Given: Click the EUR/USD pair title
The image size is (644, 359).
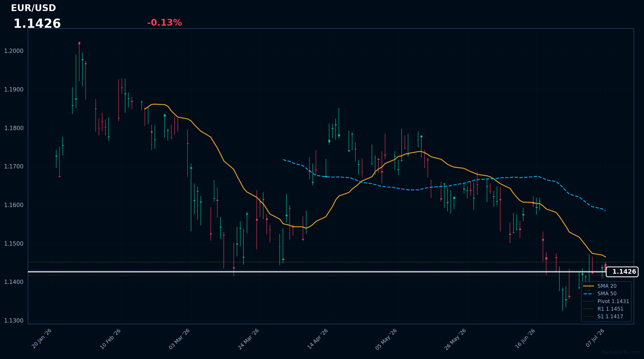Looking at the screenshot, I should pos(34,8).
